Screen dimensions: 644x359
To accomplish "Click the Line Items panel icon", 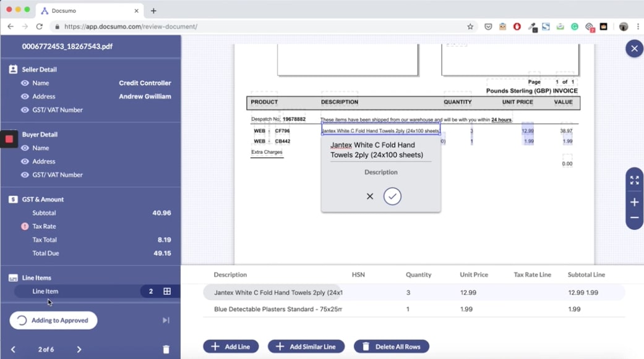I will [14, 277].
